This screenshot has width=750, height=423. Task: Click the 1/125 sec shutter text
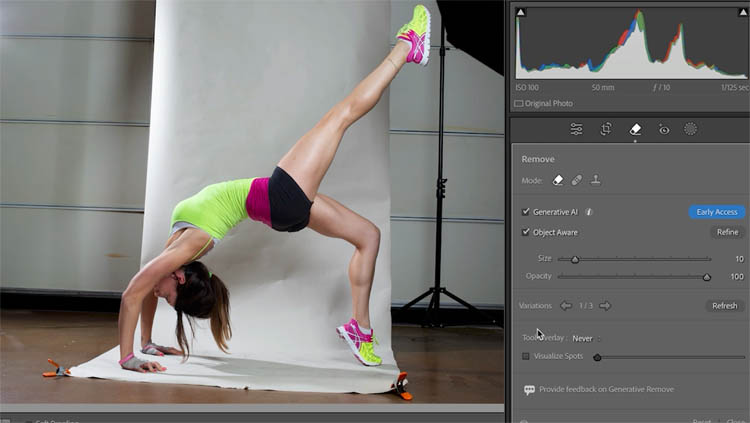[735, 88]
